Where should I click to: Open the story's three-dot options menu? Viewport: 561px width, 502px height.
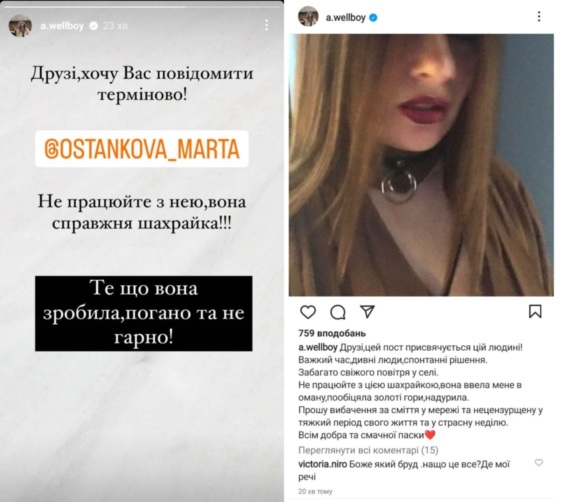pyautogui.click(x=267, y=25)
